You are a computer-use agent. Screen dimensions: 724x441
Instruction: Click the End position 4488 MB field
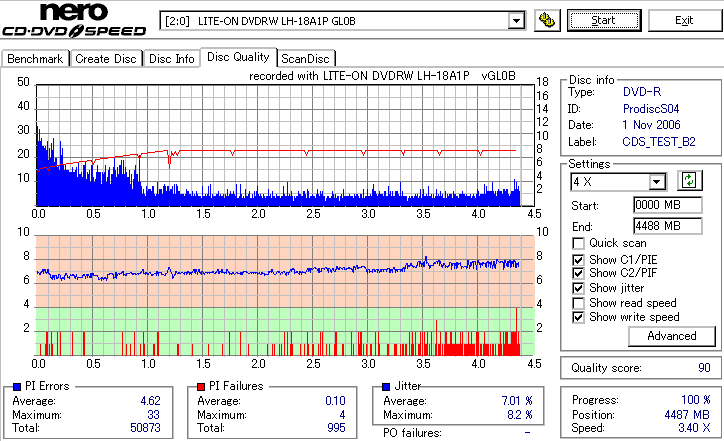point(668,226)
